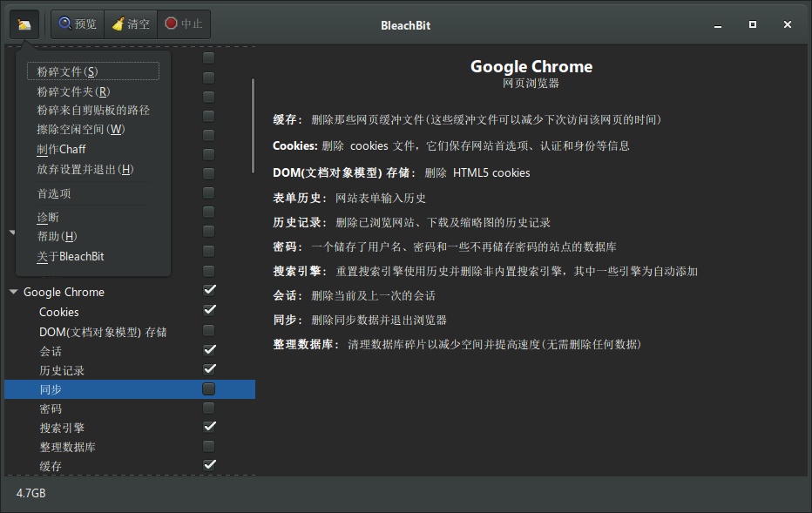Uncheck the 缓存 checkbox
The height and width of the screenshot is (513, 812).
(209, 464)
